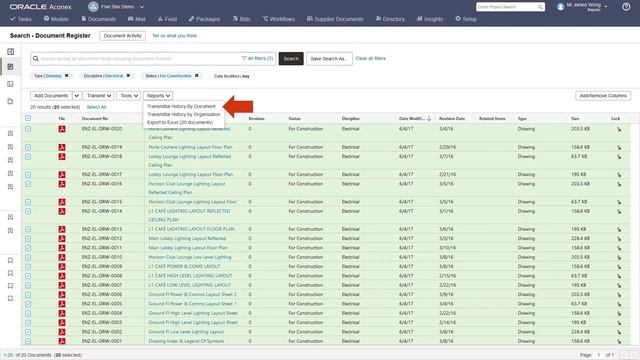The width and height of the screenshot is (640, 360).
Task: Choose Export to Excel (20 documents)
Action: click(x=180, y=122)
